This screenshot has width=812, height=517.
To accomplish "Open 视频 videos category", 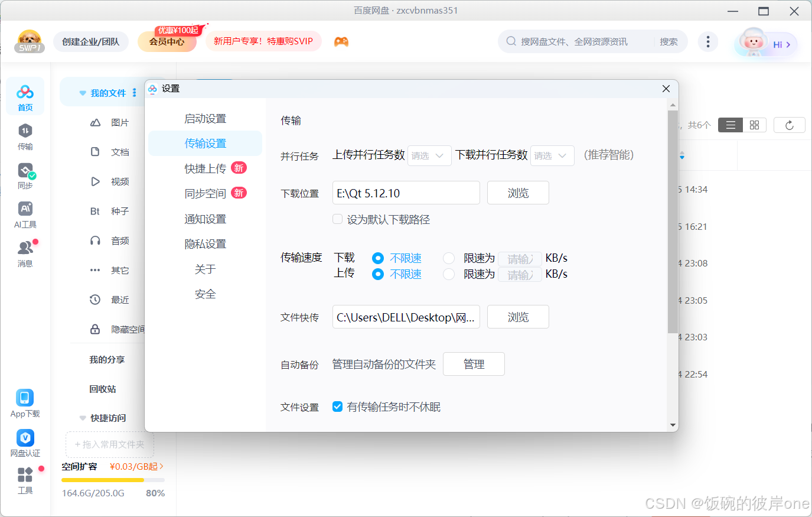I will [109, 181].
